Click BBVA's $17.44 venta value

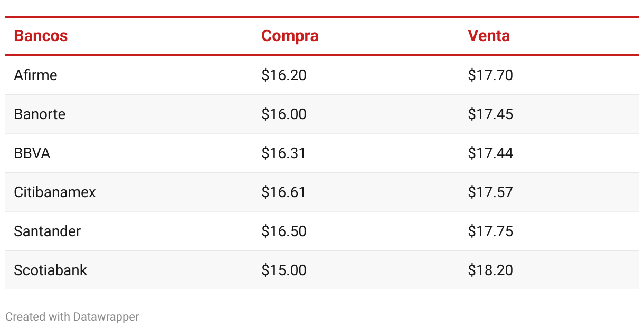(x=490, y=153)
